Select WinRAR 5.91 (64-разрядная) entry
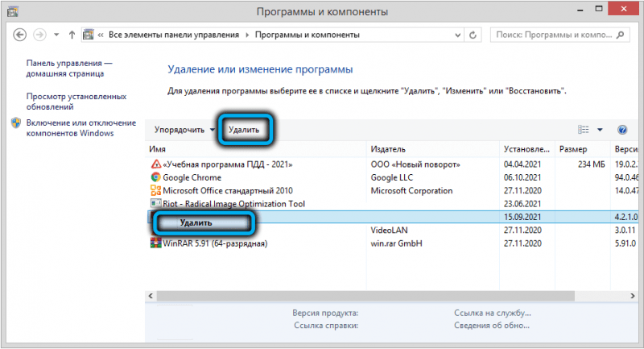Viewport: 644px width, 349px height. [x=215, y=243]
